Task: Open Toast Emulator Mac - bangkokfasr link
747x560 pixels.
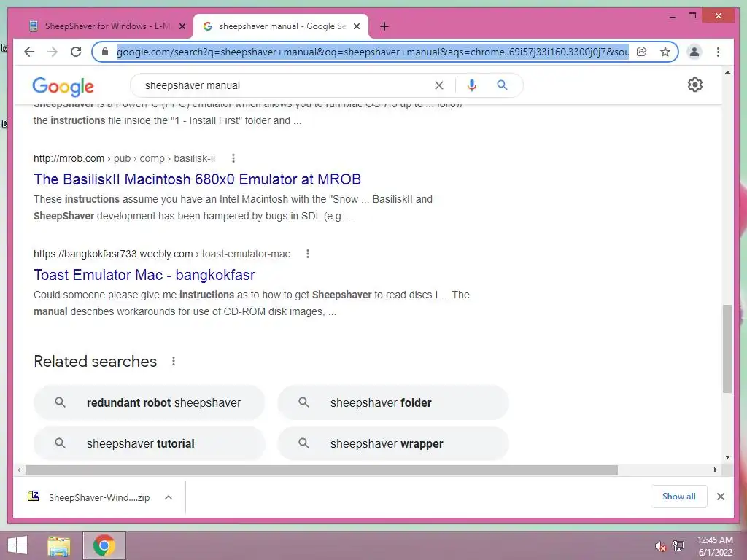Action: (x=144, y=275)
